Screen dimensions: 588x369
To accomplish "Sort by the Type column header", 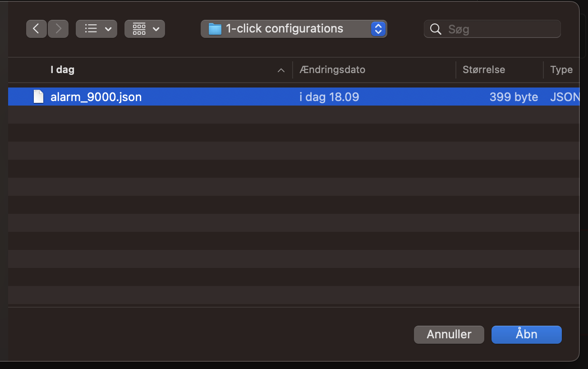I will click(561, 70).
